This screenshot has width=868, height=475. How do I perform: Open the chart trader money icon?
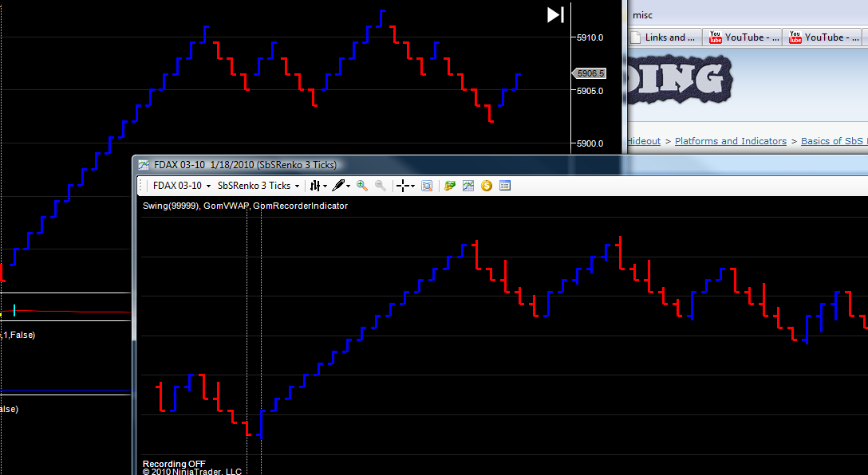pyautogui.click(x=449, y=186)
